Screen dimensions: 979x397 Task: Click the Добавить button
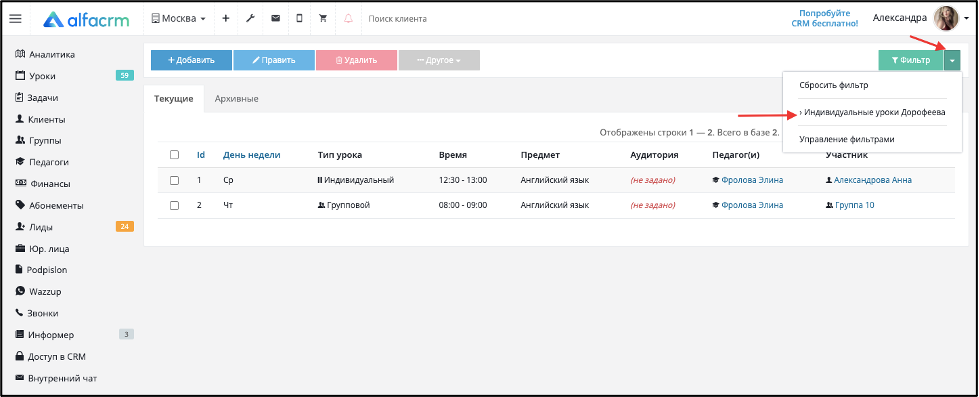point(191,61)
